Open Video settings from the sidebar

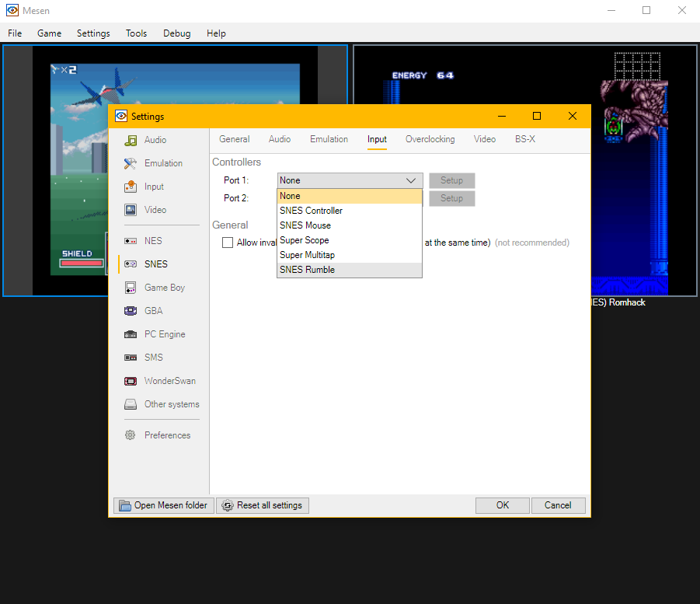pyautogui.click(x=131, y=210)
